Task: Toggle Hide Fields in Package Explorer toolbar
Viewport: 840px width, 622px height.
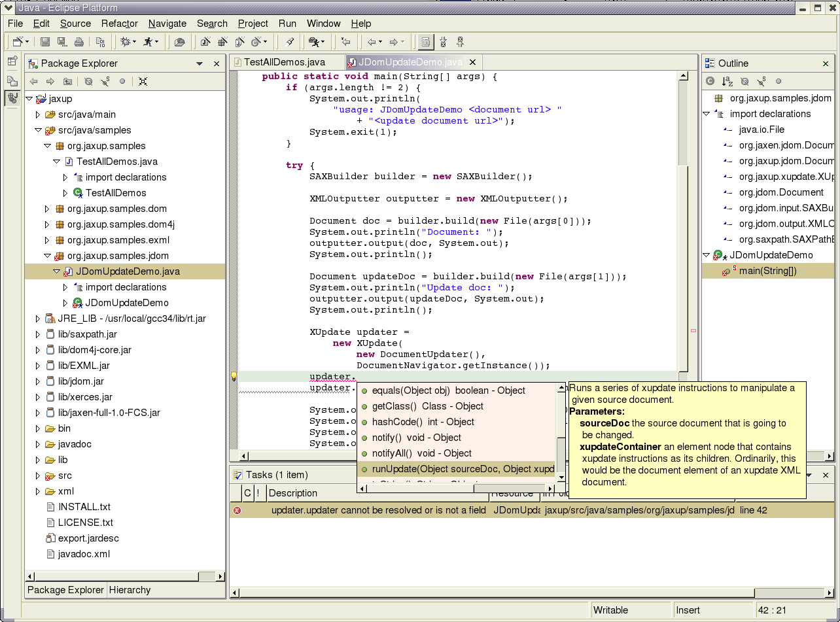Action: [x=88, y=82]
